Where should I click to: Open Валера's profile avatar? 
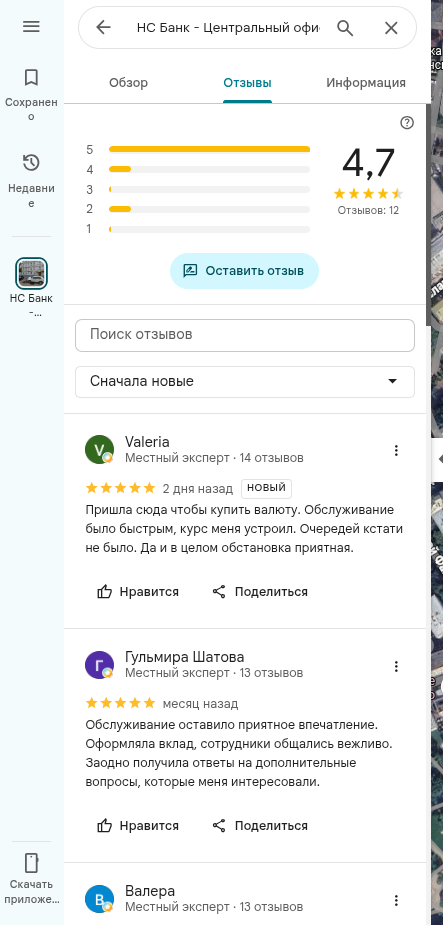[x=99, y=898]
